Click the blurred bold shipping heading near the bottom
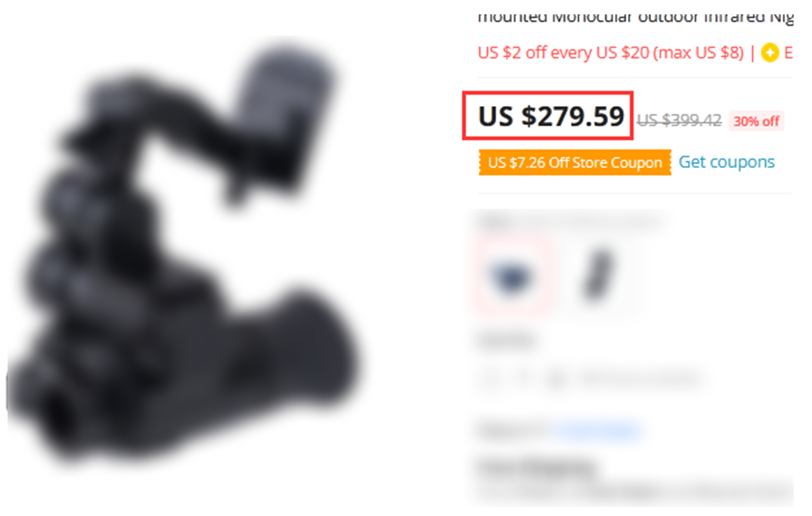Image resolution: width=812 pixels, height=516 pixels. (537, 467)
